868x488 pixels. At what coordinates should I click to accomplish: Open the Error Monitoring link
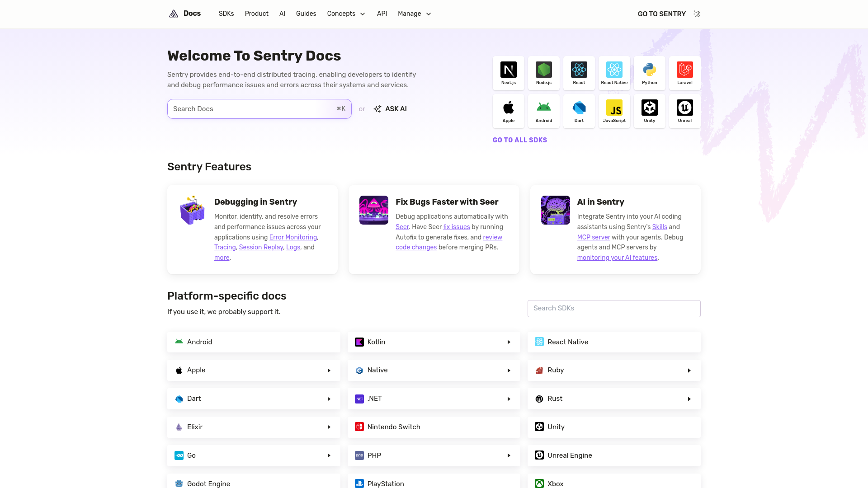point(293,237)
